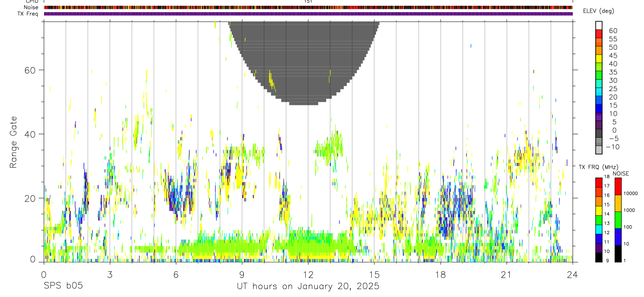Click the '9' tick on the UT hours axis
Screen dimensions: 644x297
tap(242, 274)
